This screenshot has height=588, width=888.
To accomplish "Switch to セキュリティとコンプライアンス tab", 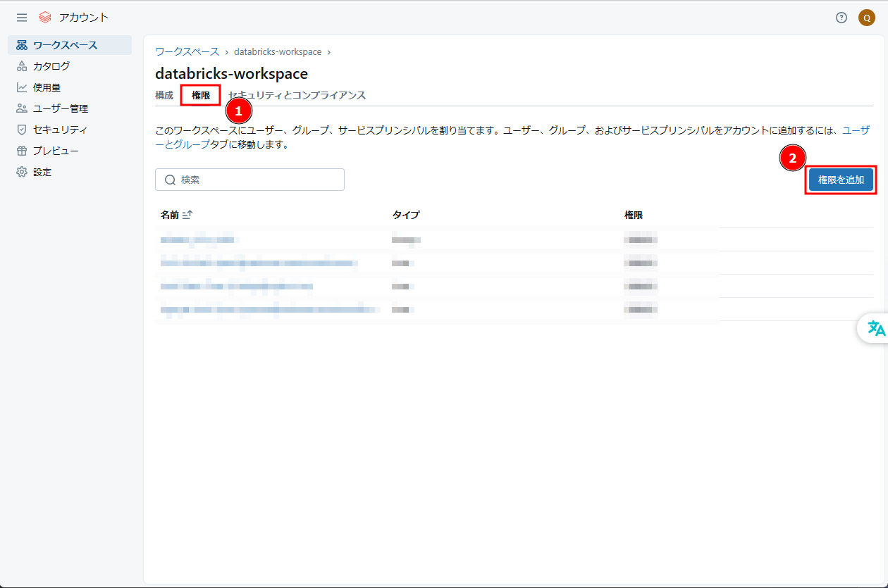I will (x=297, y=95).
